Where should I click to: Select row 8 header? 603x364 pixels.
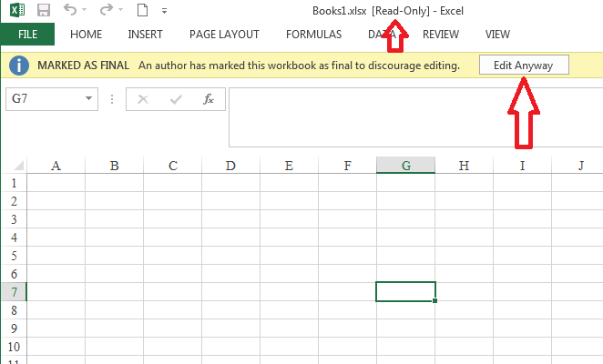(x=14, y=310)
